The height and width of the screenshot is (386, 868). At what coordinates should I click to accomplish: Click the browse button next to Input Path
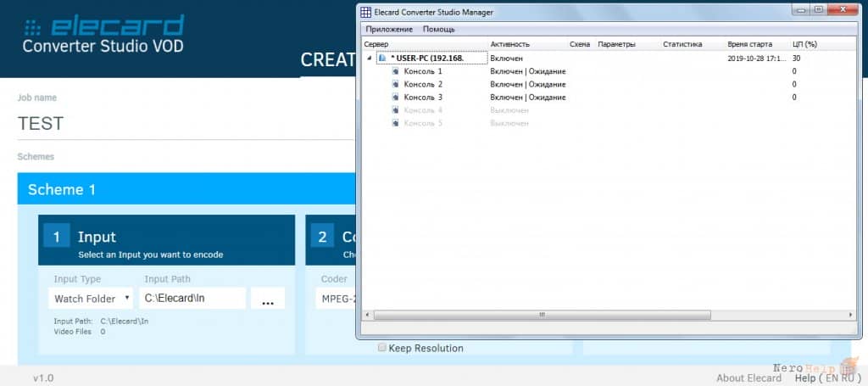pos(268,299)
